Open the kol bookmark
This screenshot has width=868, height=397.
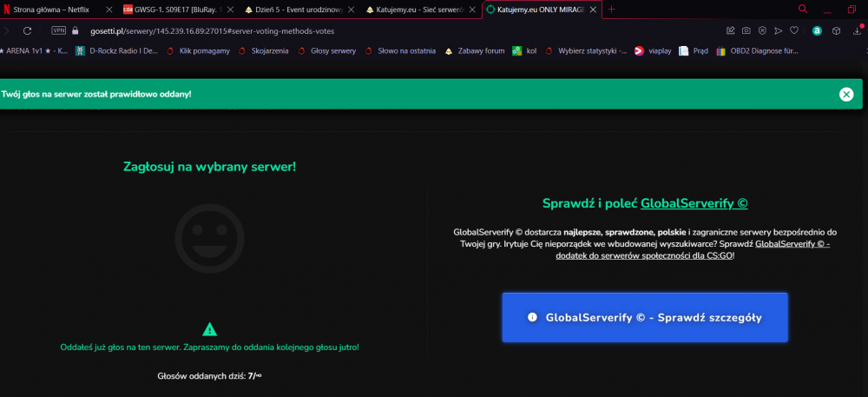tap(524, 51)
